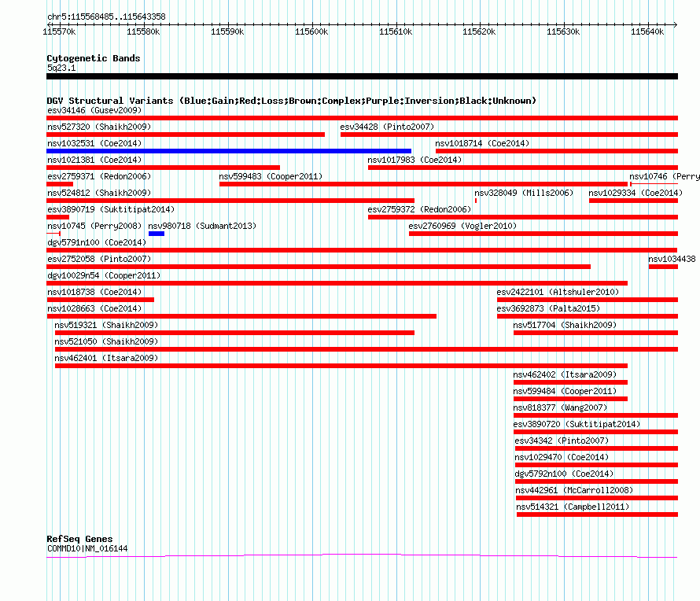
Task: Click the nsv1029470 (Coe2014) label
Action: [x=562, y=457]
